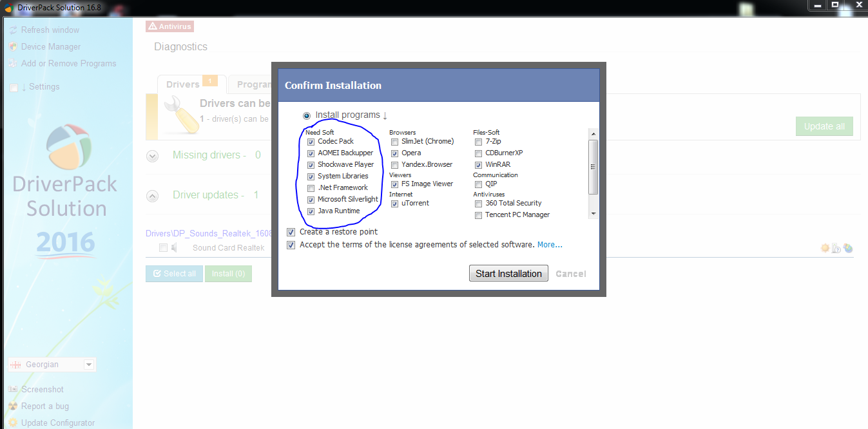
Task: Click the Windows globe icon in the driver row
Action: click(848, 248)
